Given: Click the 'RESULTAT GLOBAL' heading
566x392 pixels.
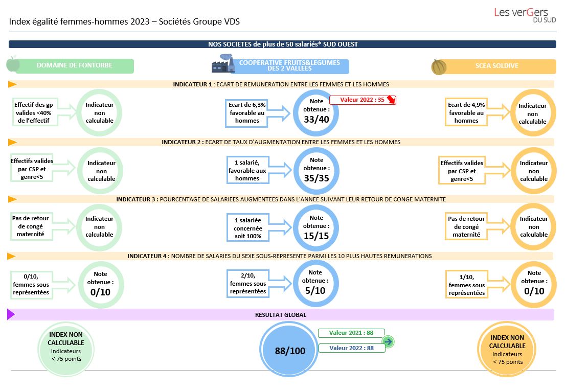Looking at the screenshot, I should [x=281, y=315].
